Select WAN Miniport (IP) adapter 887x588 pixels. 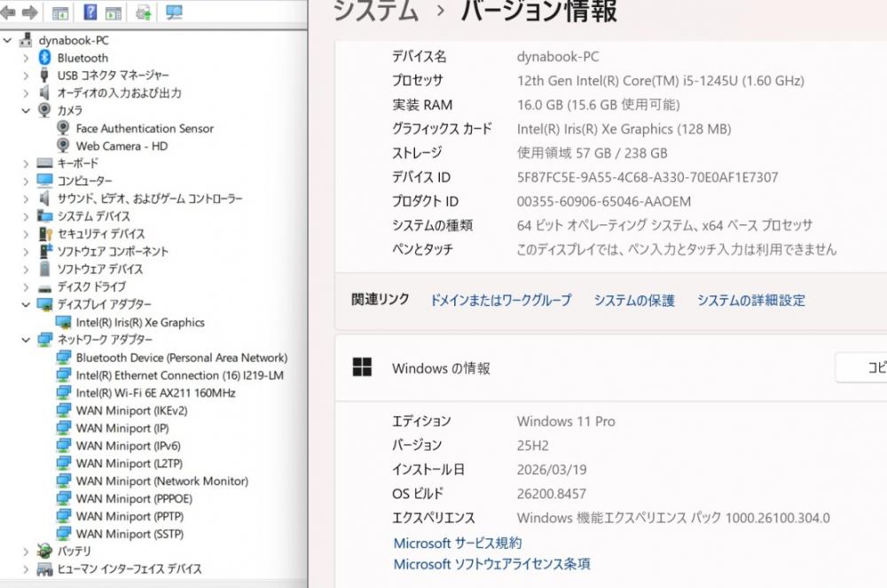tap(122, 428)
